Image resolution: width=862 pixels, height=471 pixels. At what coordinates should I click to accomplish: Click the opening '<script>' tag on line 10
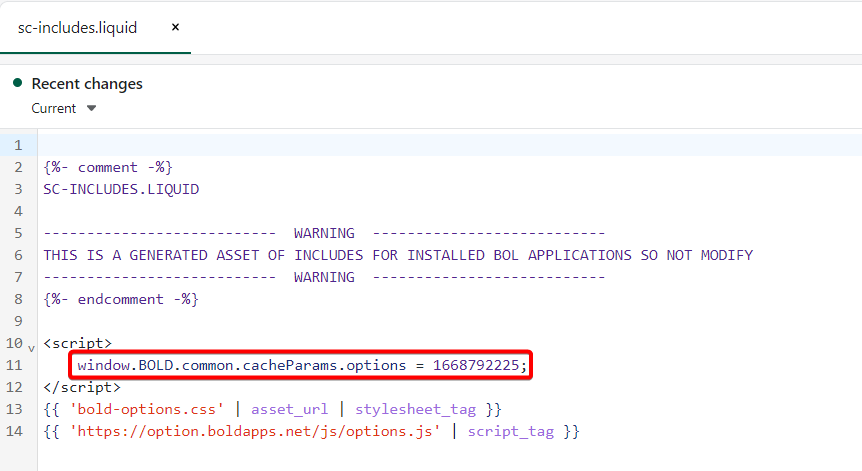78,343
